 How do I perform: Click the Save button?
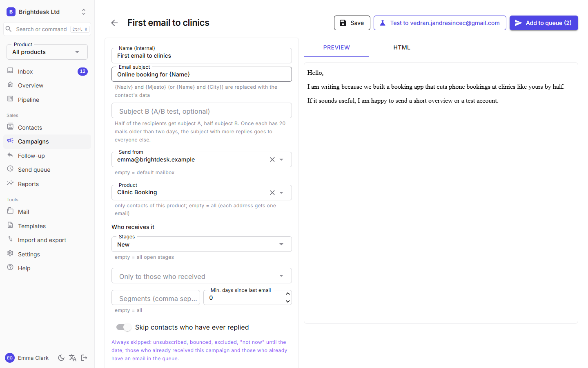[x=352, y=23]
